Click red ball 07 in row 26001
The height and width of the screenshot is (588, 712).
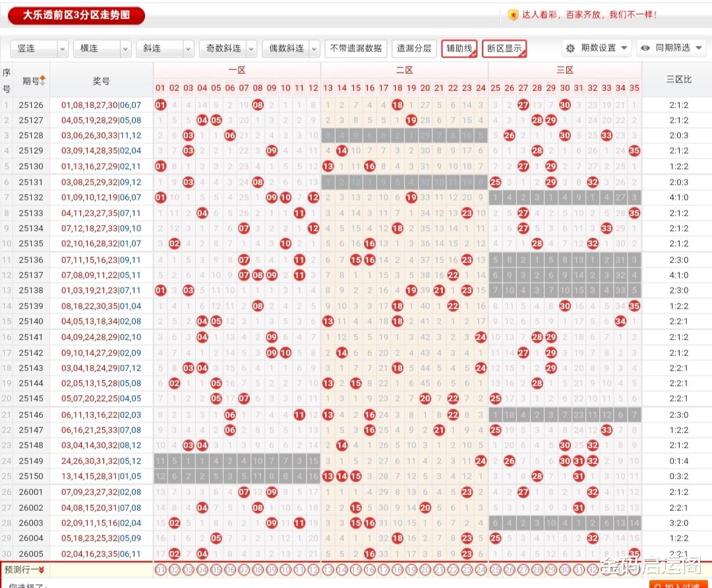pyautogui.click(x=244, y=492)
